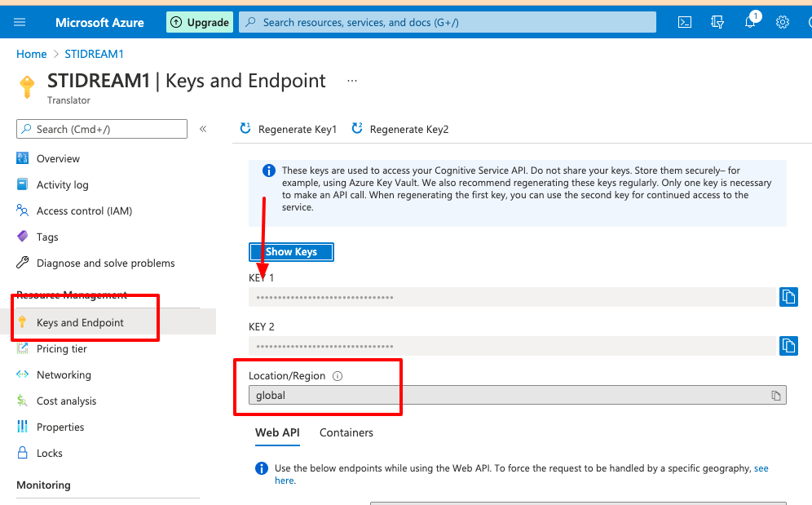Focus the resource menu Search box
This screenshot has width=812, height=505.
click(x=102, y=129)
